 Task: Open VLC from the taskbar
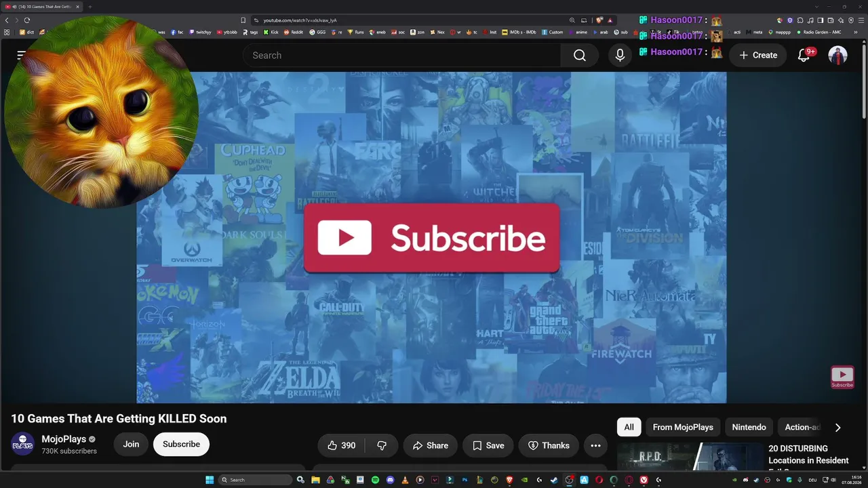click(405, 480)
